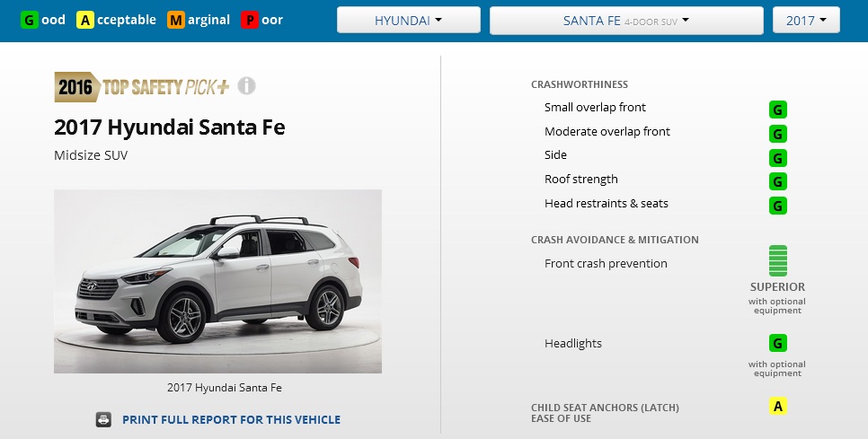868x439 pixels.
Task: Open the HYUNDAI make dropdown
Action: pos(409,21)
